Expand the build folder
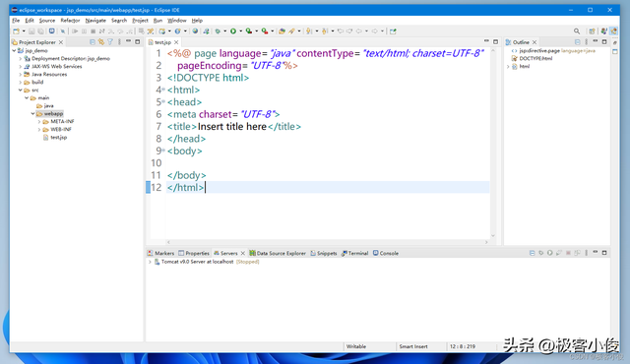The width and height of the screenshot is (630, 364). 21,83
